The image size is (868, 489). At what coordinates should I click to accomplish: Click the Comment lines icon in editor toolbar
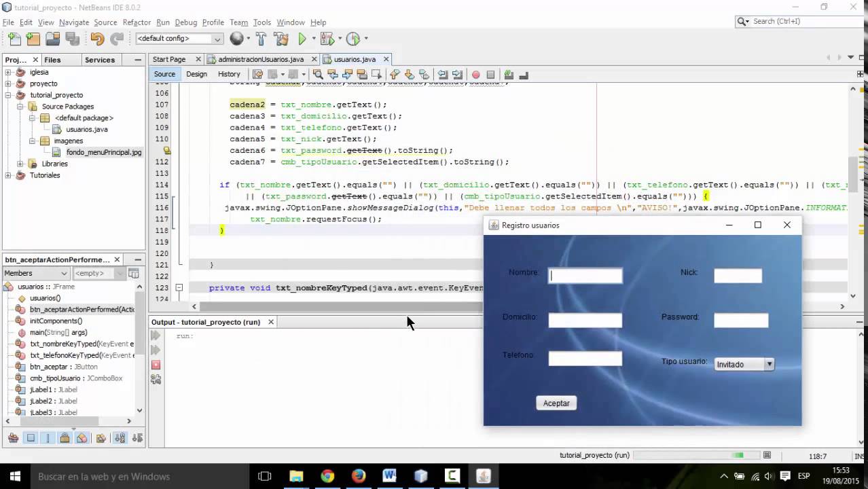tap(509, 74)
